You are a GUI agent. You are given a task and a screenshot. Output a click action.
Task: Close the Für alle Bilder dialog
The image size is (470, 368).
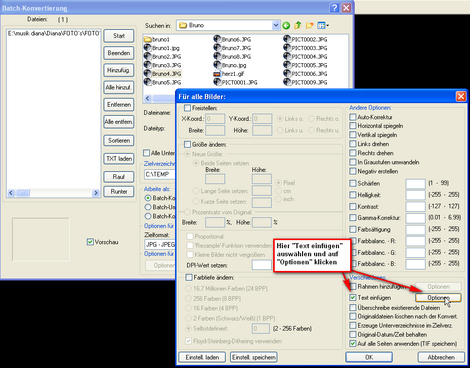point(461,97)
